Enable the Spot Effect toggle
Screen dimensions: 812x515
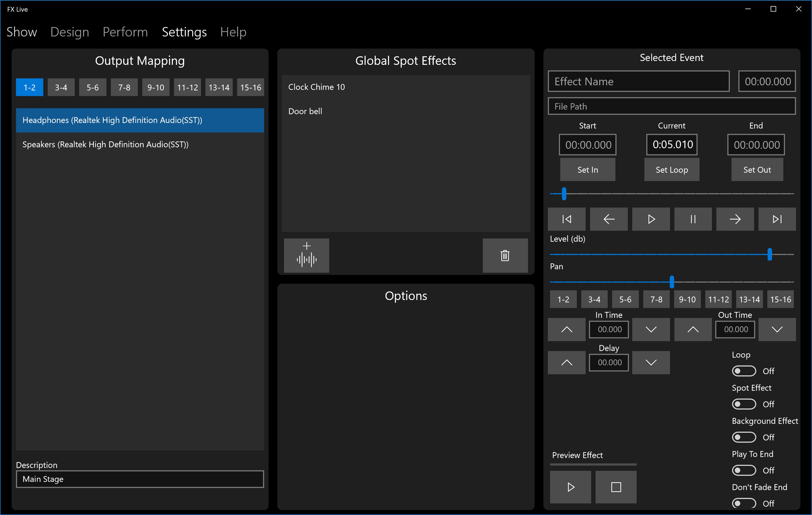[744, 404]
